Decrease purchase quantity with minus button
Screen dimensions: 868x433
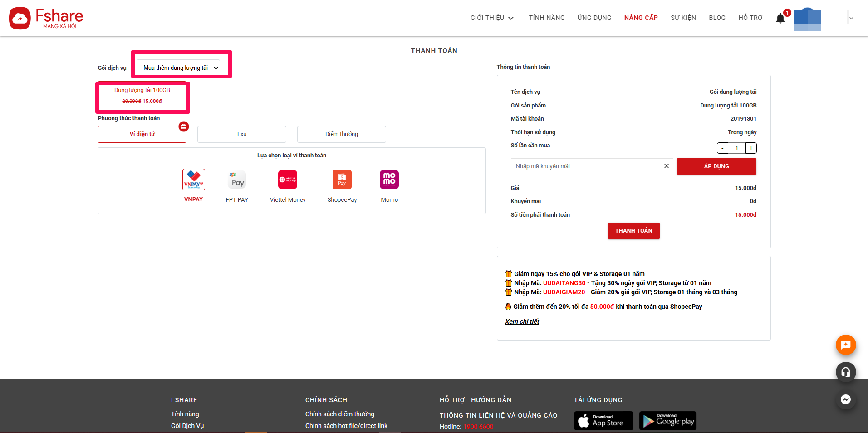point(722,148)
